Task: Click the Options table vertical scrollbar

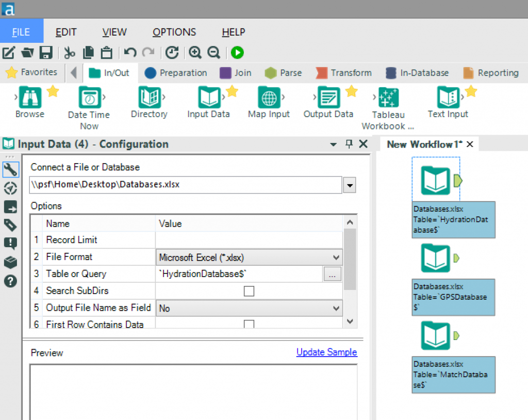Action: click(350, 272)
